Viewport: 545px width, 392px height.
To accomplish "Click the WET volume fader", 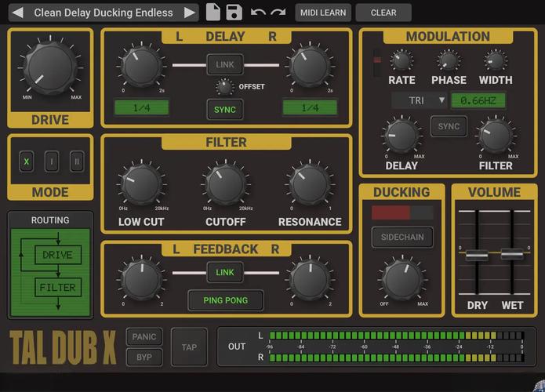I will (512, 254).
